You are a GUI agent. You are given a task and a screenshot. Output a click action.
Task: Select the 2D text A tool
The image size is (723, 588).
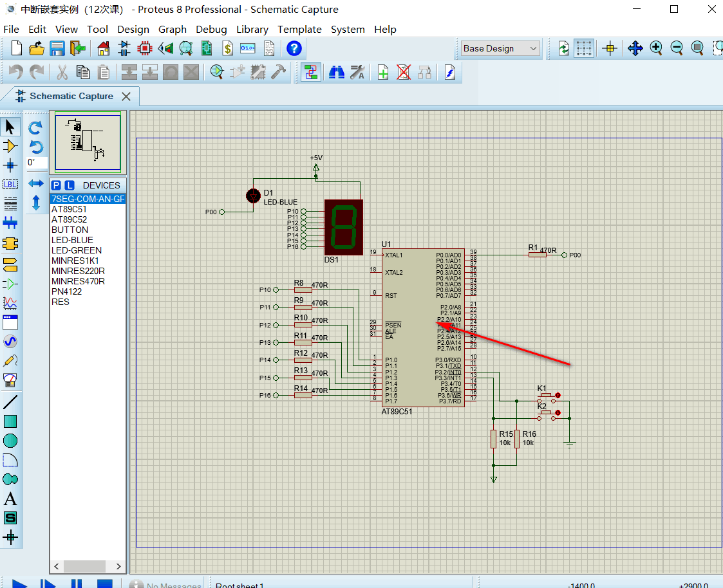[10, 499]
